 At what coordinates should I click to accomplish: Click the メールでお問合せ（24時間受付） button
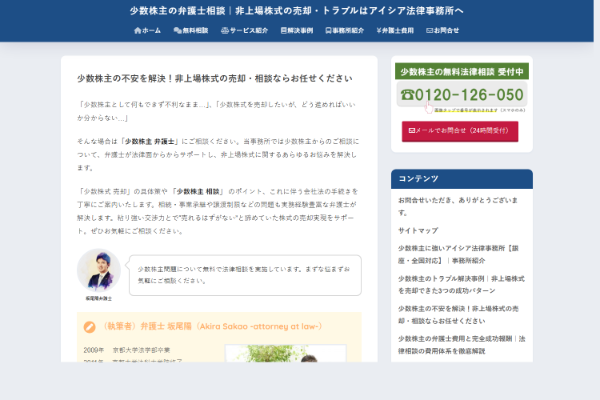[460, 131]
